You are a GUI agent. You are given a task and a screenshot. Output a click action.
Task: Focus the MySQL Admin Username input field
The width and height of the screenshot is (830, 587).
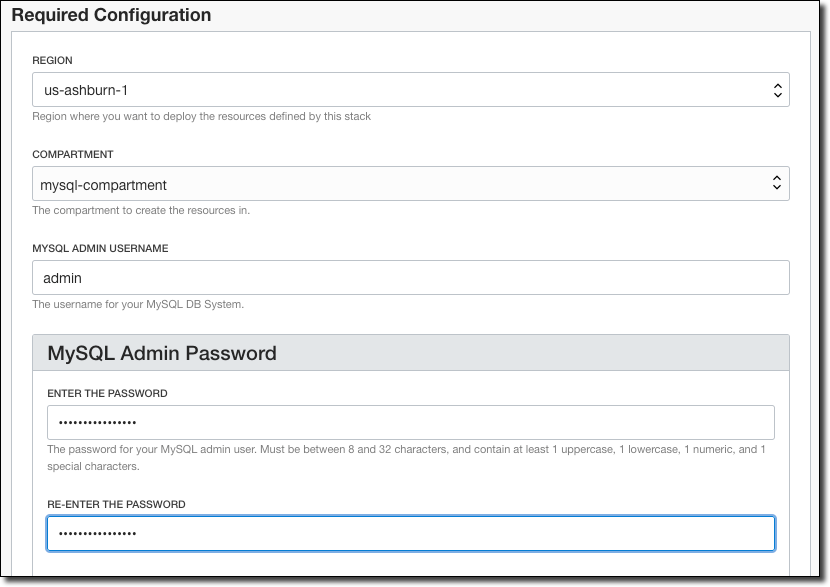point(410,278)
